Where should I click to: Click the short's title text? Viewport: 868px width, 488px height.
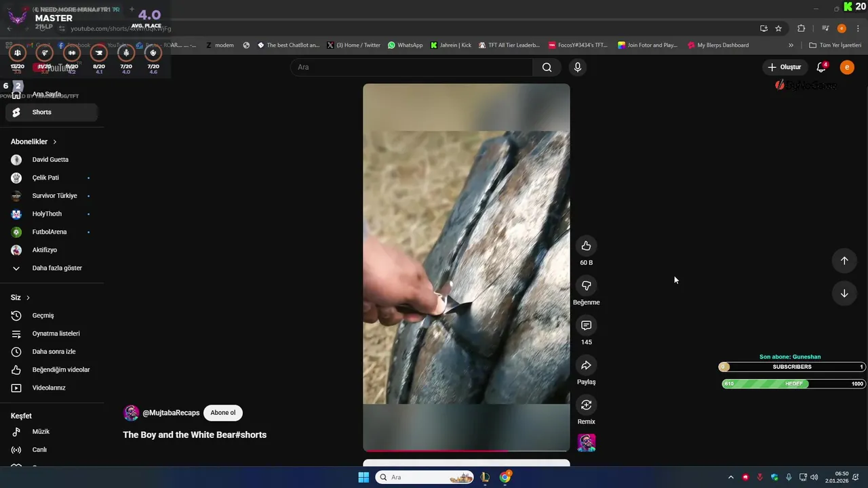195,435
